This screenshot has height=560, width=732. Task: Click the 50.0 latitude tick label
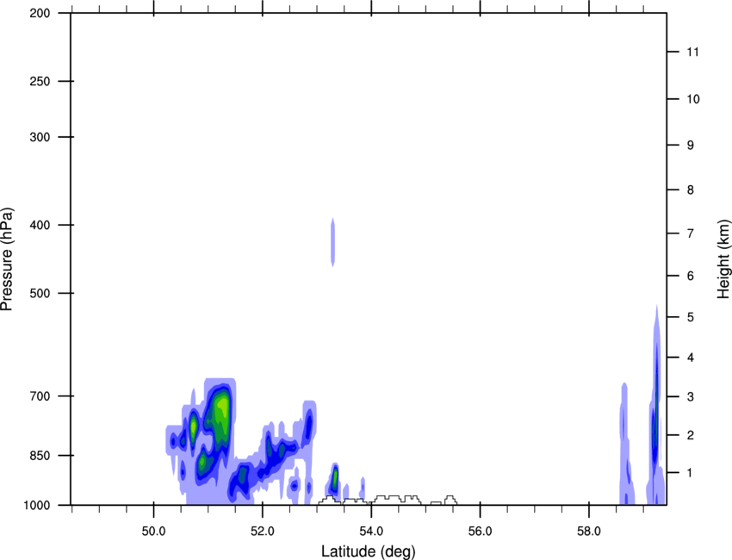pos(154,532)
